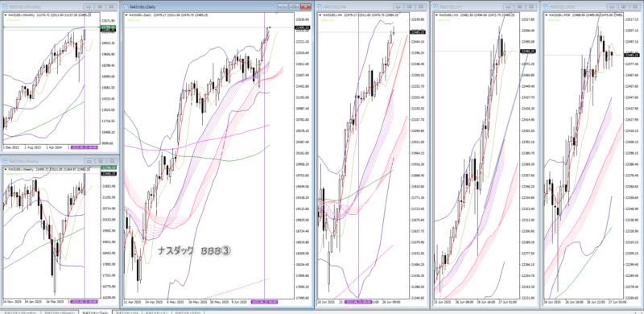
Task: Select the purple 2025.06.25 date marker on Daily axis
Action: (265, 302)
